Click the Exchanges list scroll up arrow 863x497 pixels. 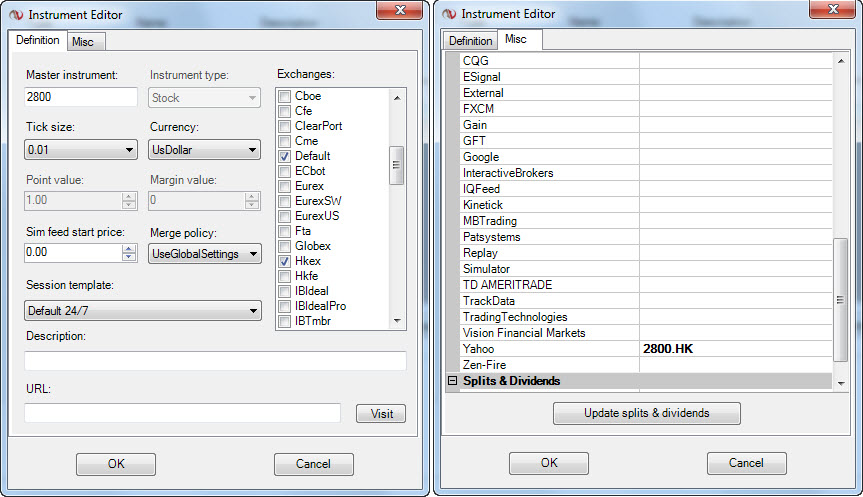pos(397,97)
